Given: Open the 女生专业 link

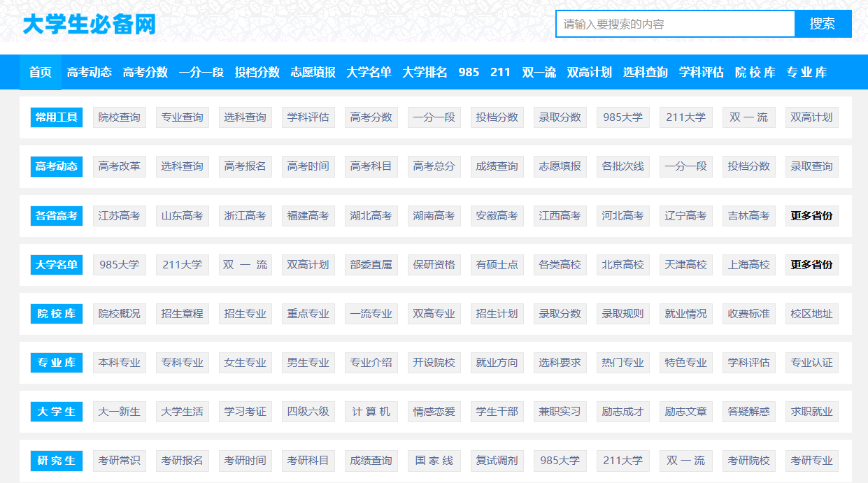Looking at the screenshot, I should (x=246, y=363).
